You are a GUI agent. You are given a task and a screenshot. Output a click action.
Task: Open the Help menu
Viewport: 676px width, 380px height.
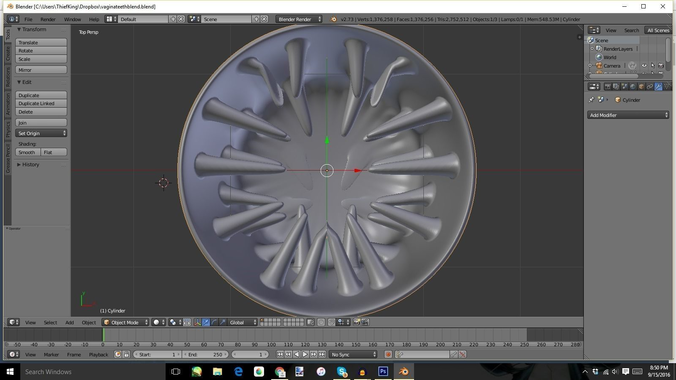click(94, 19)
